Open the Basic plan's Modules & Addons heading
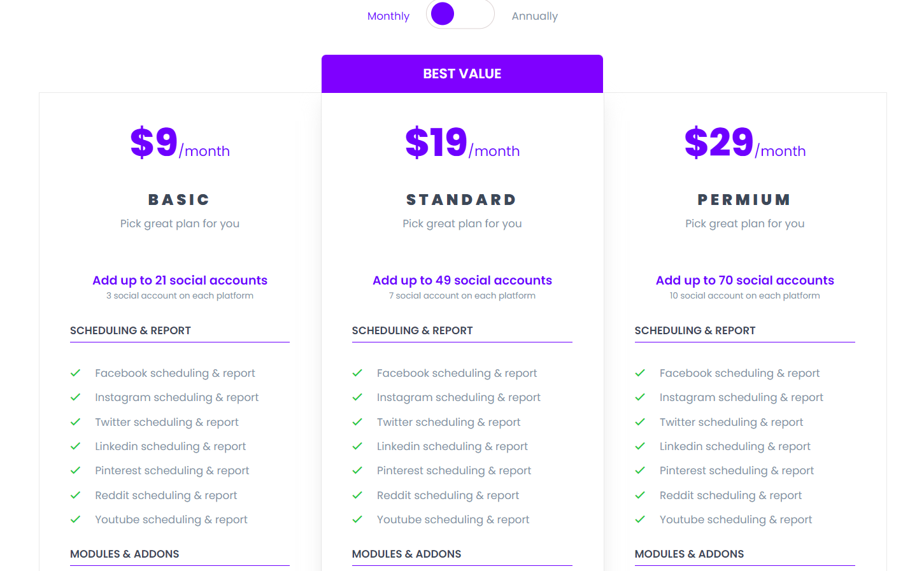Viewport: 924px width, 571px height. [125, 554]
